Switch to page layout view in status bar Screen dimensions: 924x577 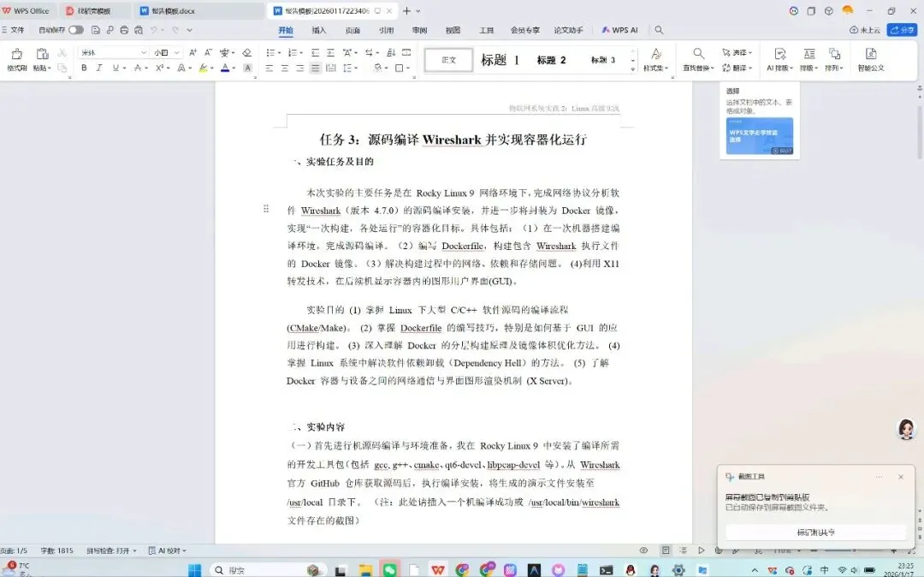(x=666, y=550)
